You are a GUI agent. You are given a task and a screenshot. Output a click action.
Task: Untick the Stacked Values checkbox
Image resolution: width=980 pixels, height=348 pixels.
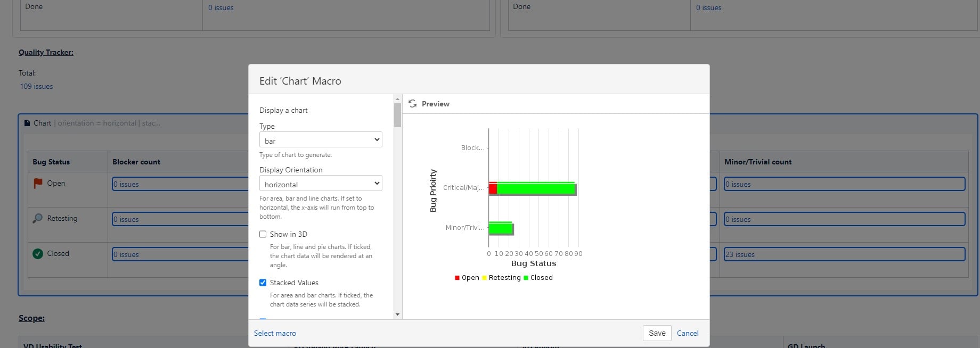pos(263,283)
